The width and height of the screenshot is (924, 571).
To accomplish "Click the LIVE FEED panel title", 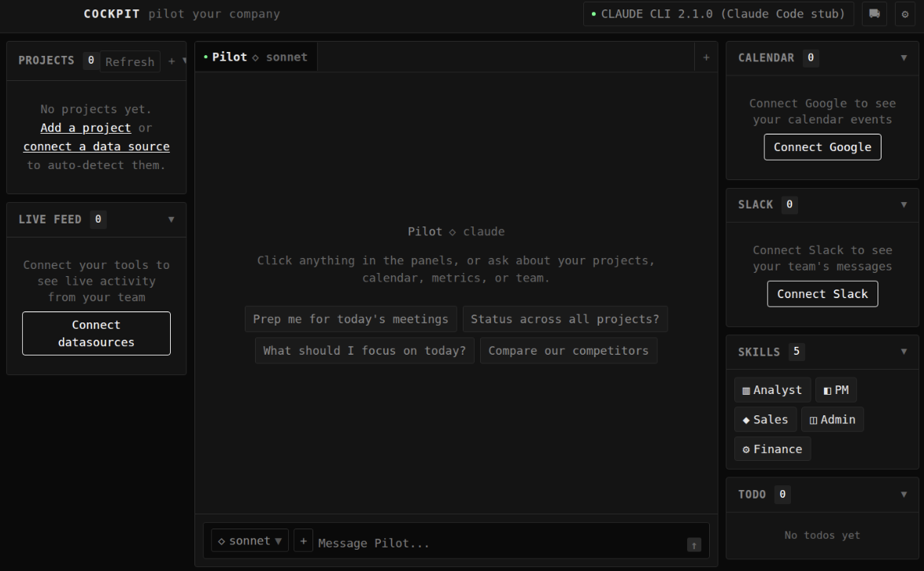I will click(x=50, y=219).
